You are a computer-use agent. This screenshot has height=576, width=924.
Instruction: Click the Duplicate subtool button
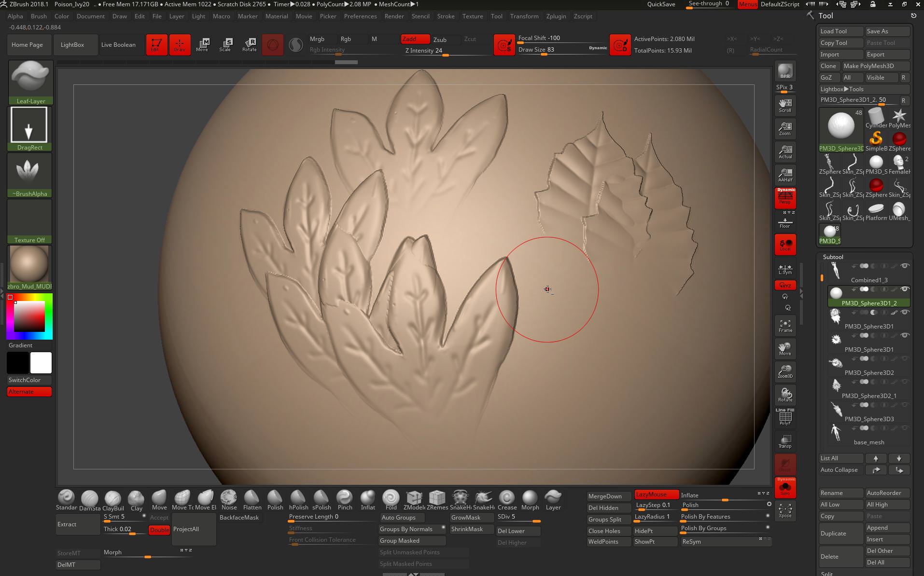click(x=841, y=534)
